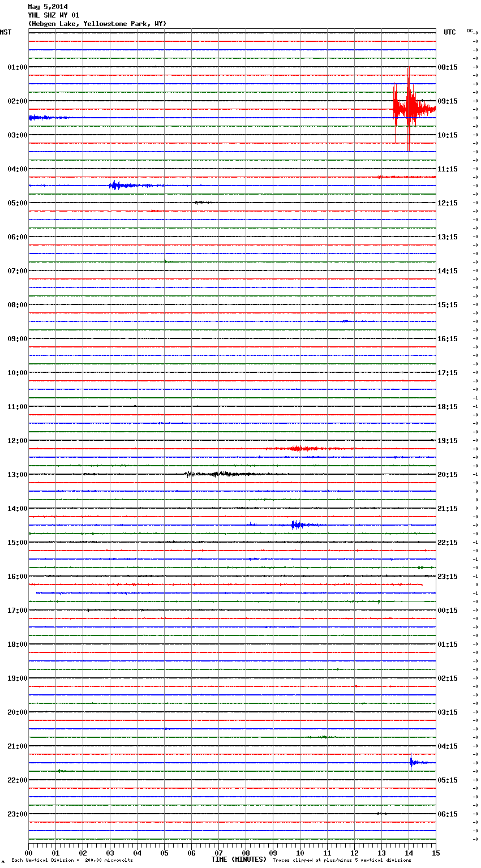Viewport: 481px width, 868px height.
Task: Click minute tick label "05" on bottom axis
Action: [x=164, y=853]
